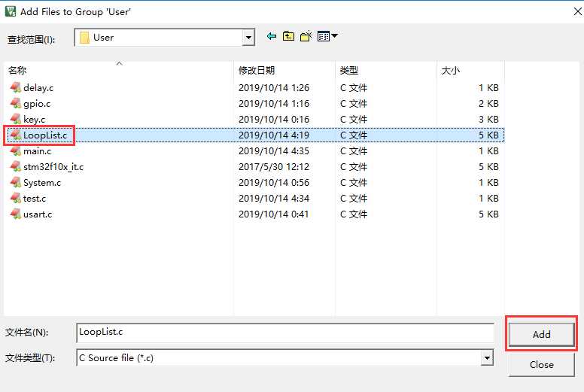Viewport: 584px width, 392px height.
Task: Focus the 文件名 input field
Action: 285,333
